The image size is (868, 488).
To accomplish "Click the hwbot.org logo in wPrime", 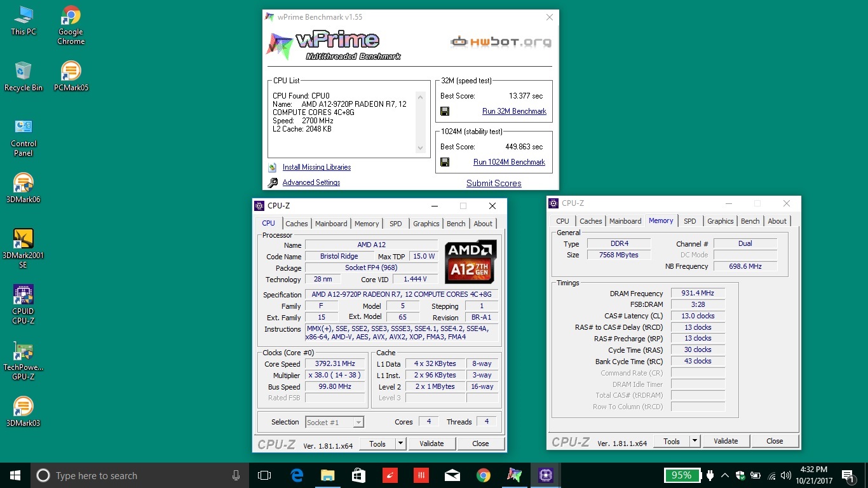I will 501,43.
